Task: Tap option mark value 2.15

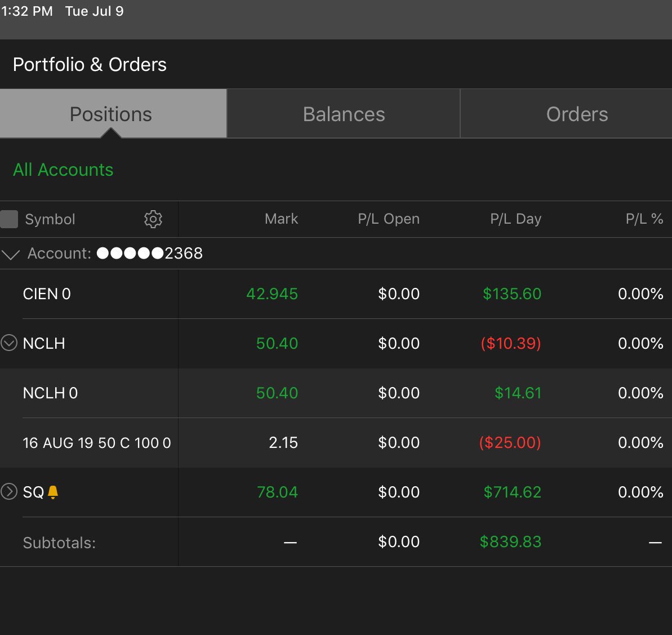Action: point(283,442)
